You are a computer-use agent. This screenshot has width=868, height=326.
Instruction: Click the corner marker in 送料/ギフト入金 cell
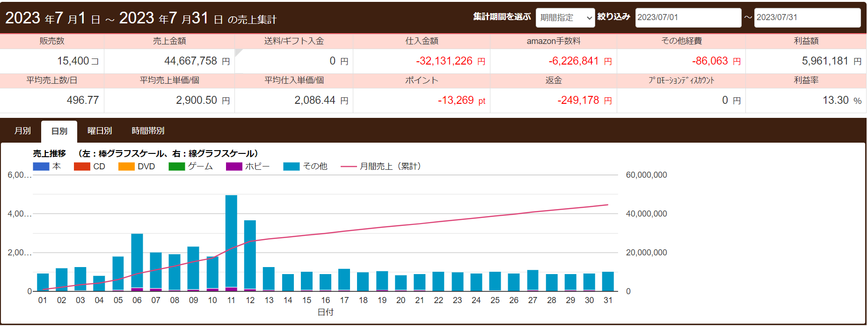click(238, 52)
